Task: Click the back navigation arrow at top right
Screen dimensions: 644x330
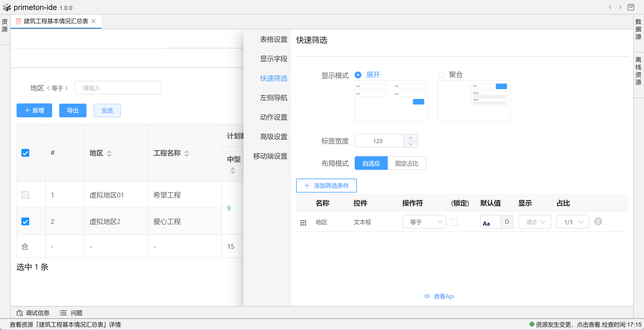Action: [610, 7]
